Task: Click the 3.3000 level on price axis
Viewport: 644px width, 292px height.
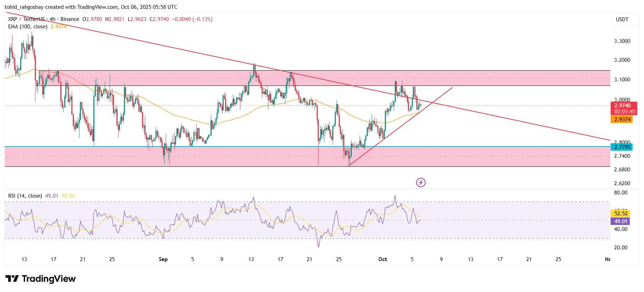Action: [622, 41]
